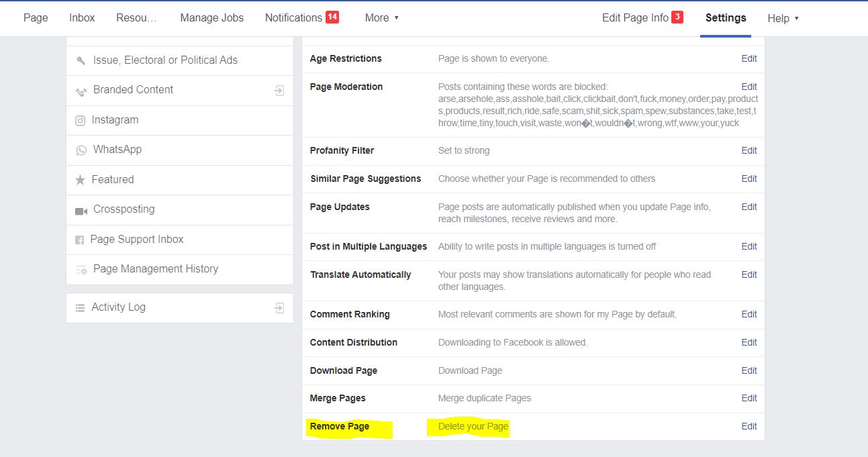Open Edit Page Info
This screenshot has height=457, width=868.
click(x=635, y=18)
